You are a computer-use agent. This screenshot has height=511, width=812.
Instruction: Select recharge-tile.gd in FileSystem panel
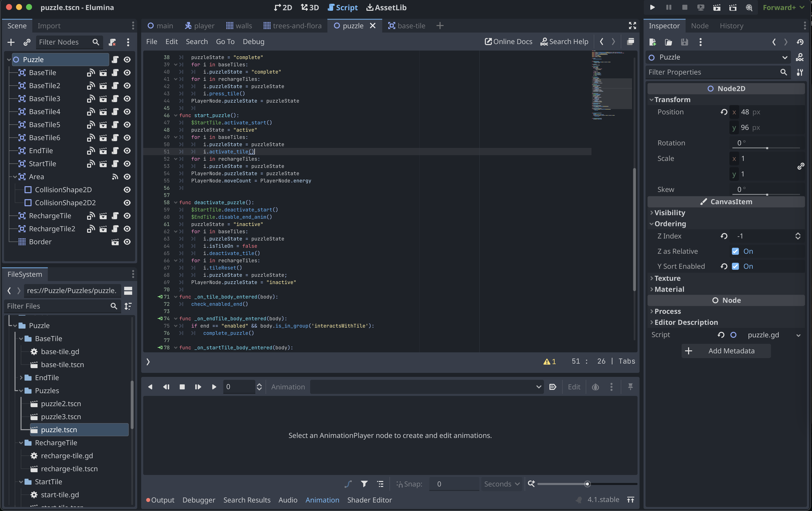[67, 456]
